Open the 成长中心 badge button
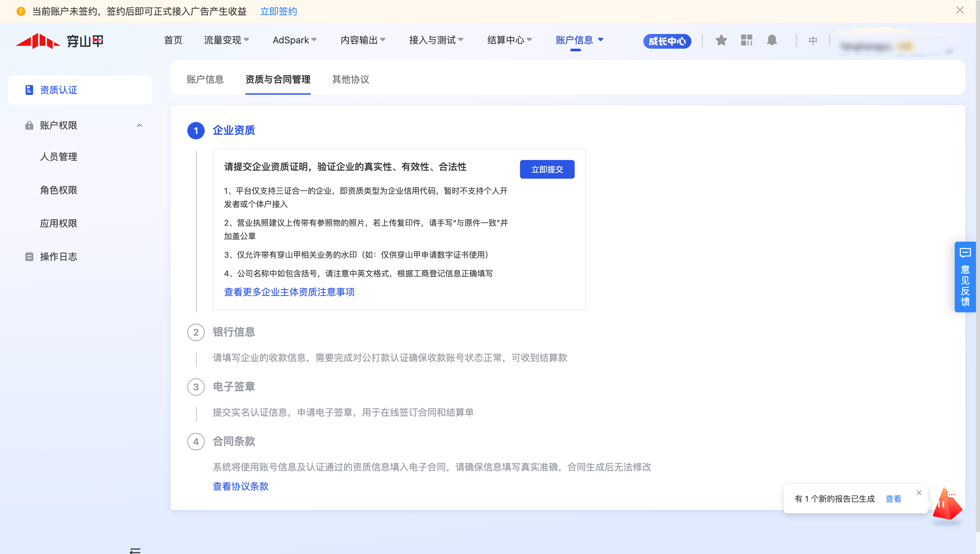Screen dimensions: 980x554 (x=667, y=41)
